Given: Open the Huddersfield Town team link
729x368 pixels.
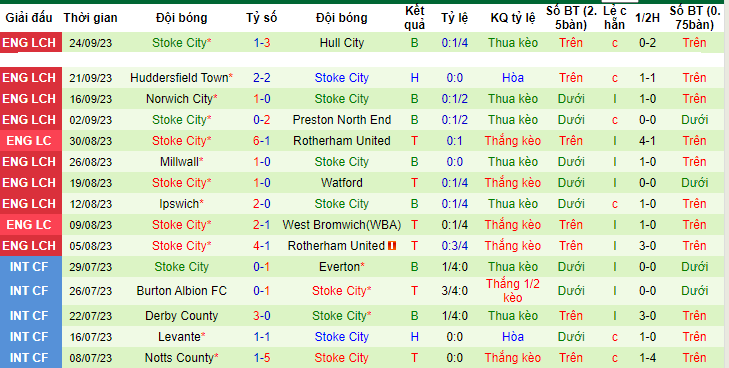Looking at the screenshot, I should [179, 78].
